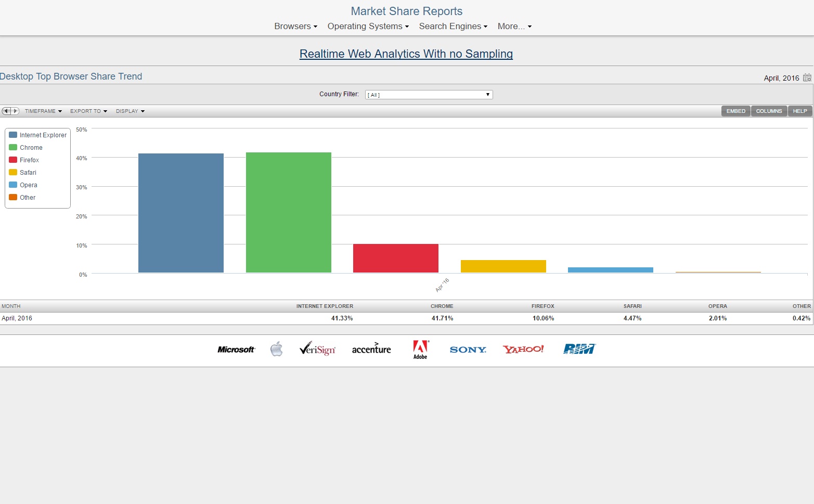Expand the Timeframe dropdown
The height and width of the screenshot is (504, 814).
pyautogui.click(x=43, y=111)
